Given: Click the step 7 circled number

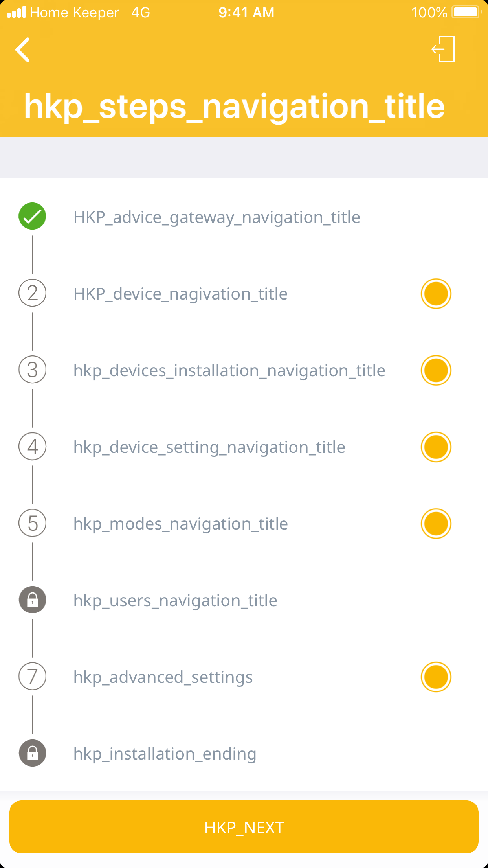Looking at the screenshot, I should [x=33, y=677].
